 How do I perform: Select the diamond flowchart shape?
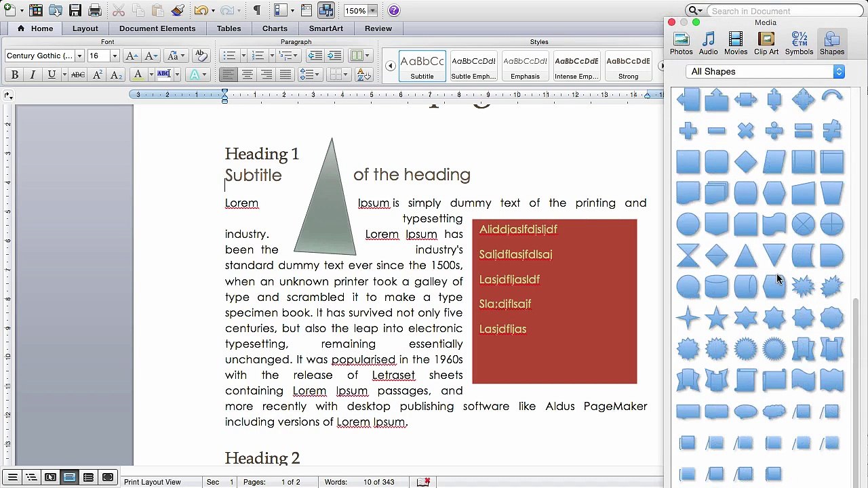click(745, 162)
